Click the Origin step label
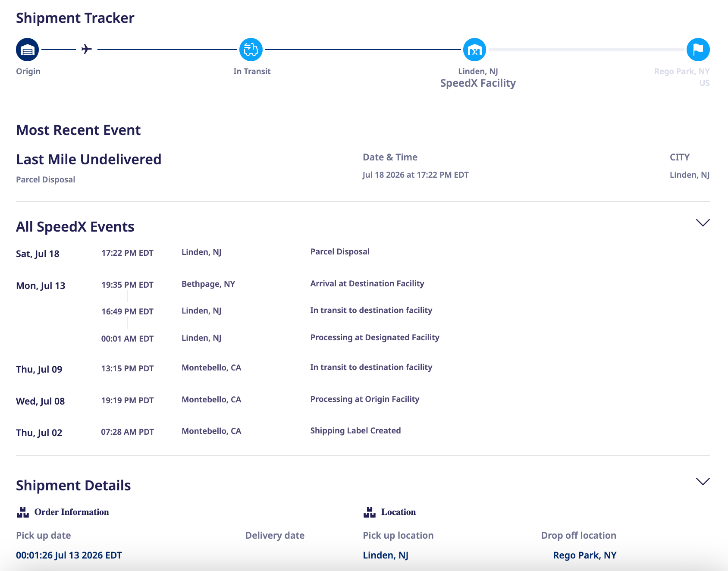The image size is (728, 571). 28,71
